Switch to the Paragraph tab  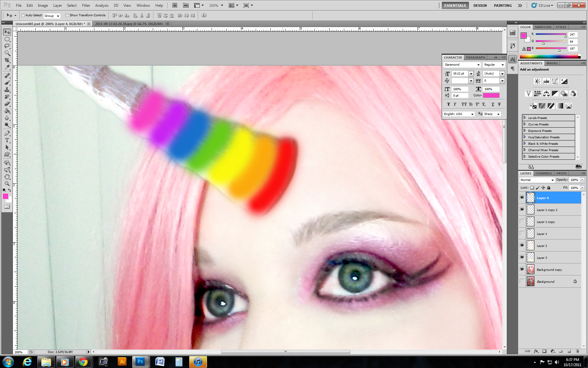click(475, 57)
